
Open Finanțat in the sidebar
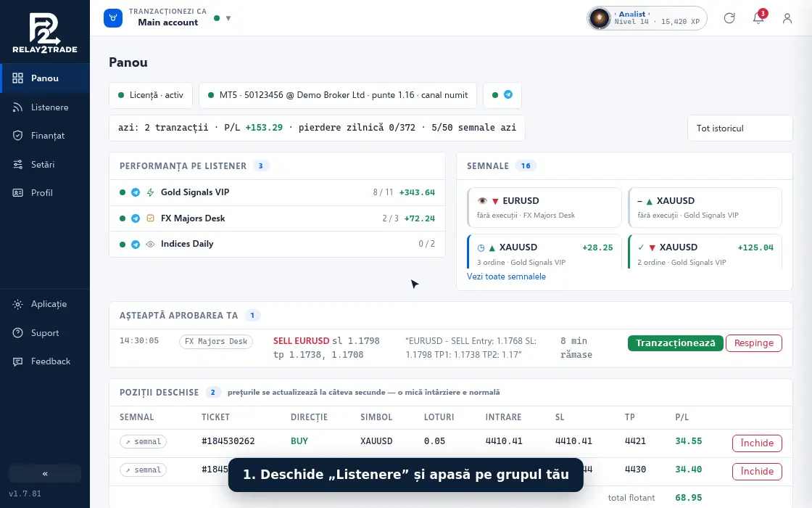click(45, 136)
